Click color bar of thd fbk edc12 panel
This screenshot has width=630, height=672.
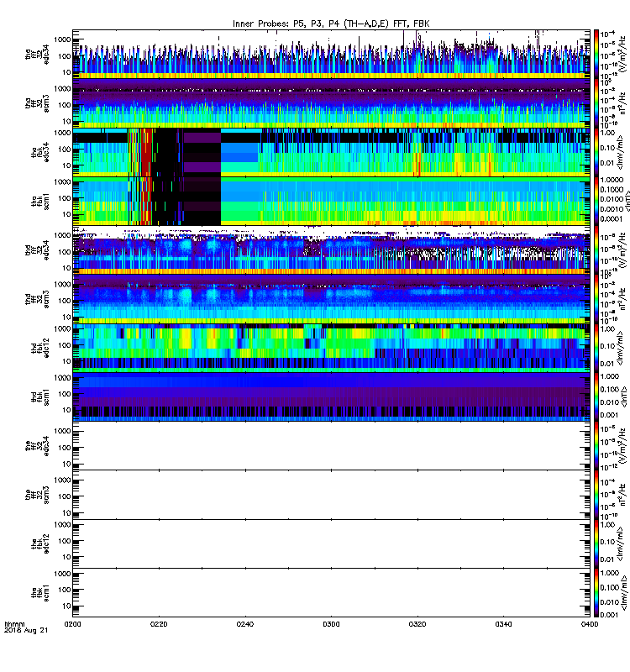click(596, 348)
